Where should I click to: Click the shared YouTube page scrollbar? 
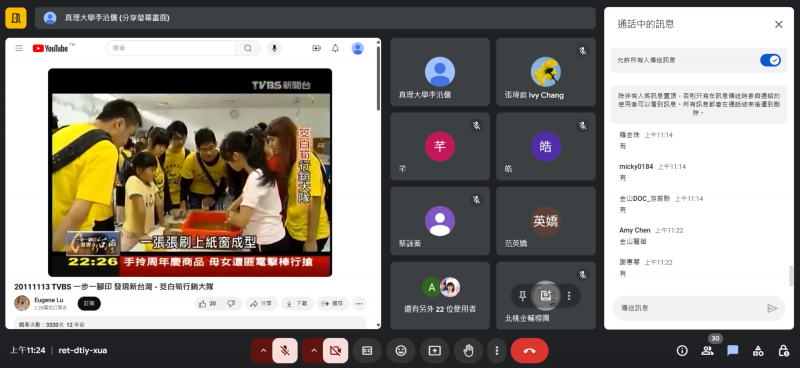pyautogui.click(x=378, y=79)
